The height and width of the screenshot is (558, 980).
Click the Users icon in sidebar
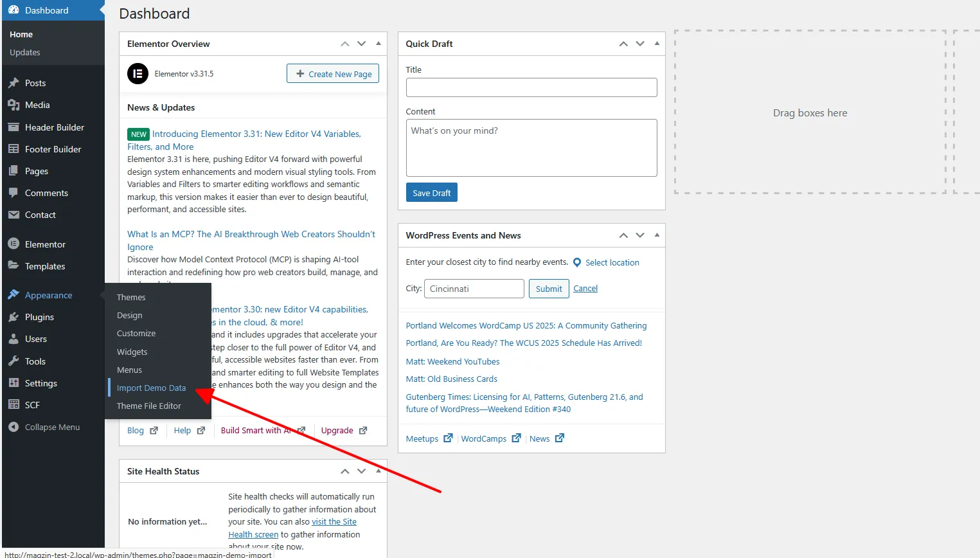pos(13,339)
